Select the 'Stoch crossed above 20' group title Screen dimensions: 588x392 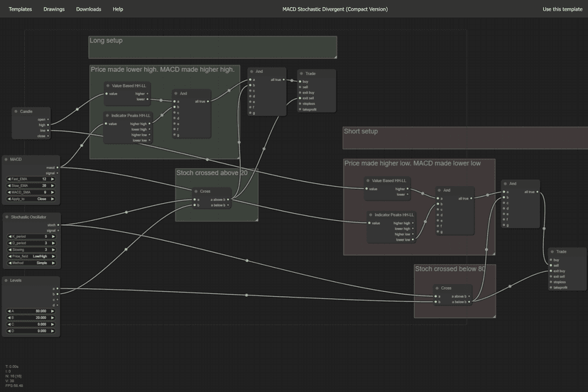tap(212, 173)
